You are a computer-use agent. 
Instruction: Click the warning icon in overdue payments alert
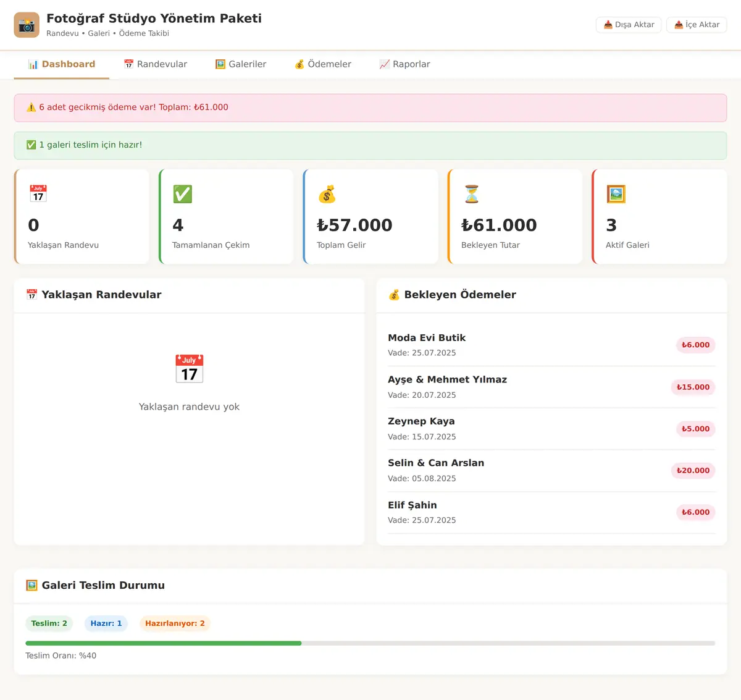point(31,108)
